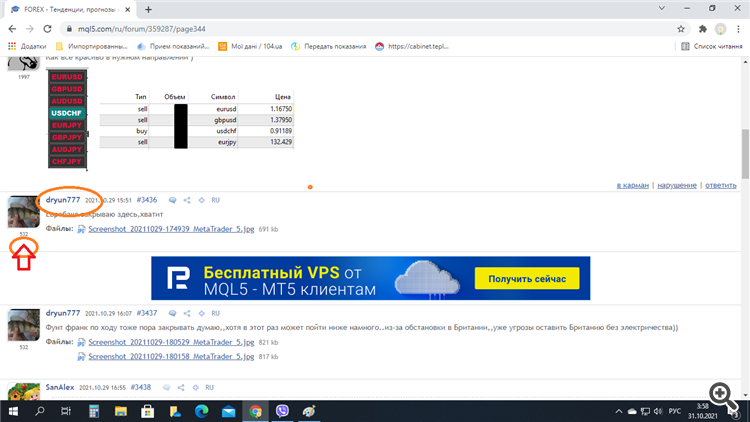Click comment bubble icon on post #3436

[x=173, y=200]
